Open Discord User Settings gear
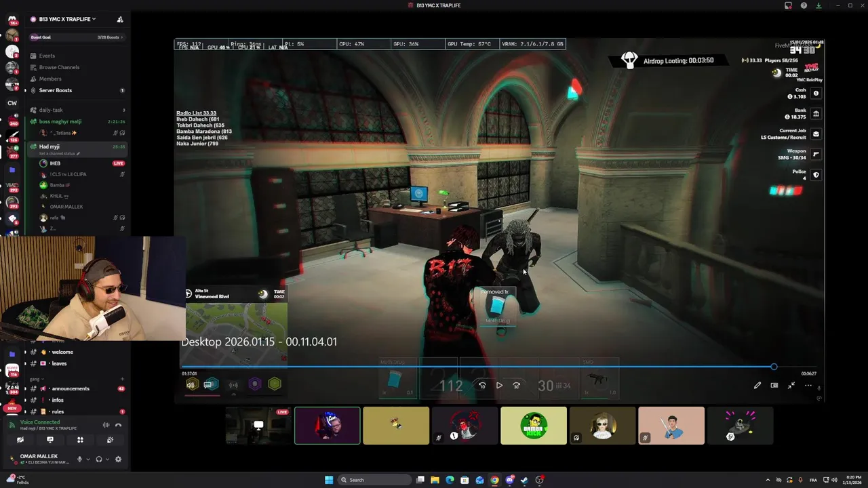Screen dimensions: 868x488 click(x=118, y=459)
